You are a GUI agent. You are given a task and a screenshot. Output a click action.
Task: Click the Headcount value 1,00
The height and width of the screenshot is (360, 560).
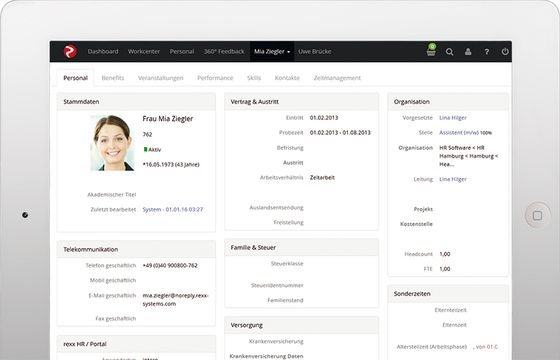pyautogui.click(x=445, y=254)
